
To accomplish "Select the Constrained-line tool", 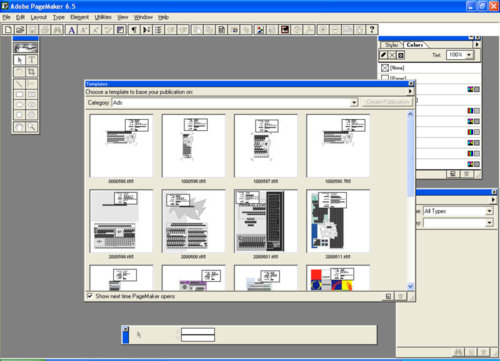I will pos(31,83).
